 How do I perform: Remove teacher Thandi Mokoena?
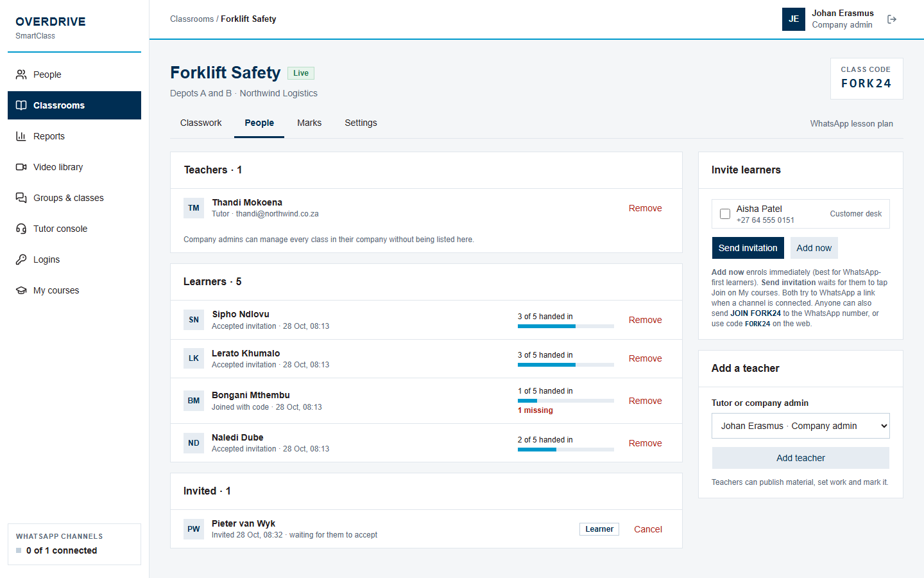645,208
